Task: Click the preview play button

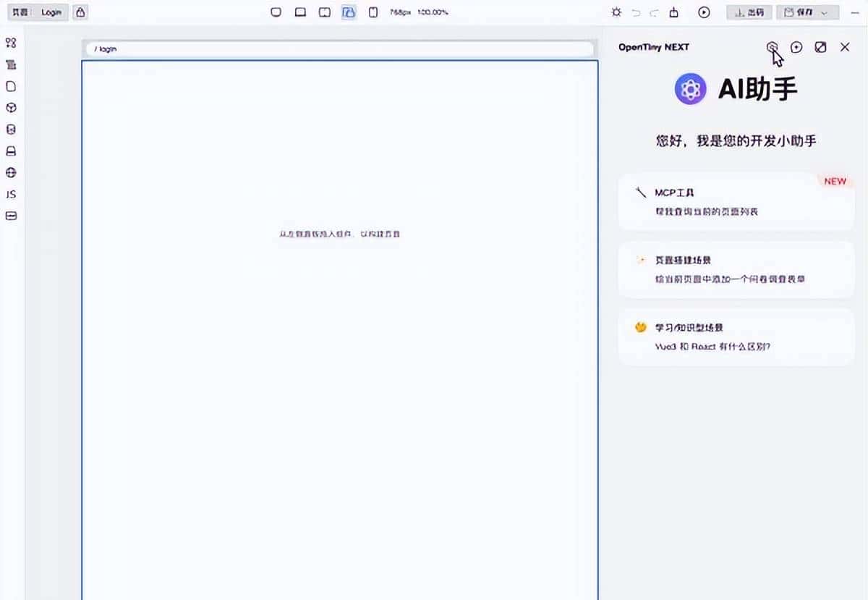Action: 704,12
